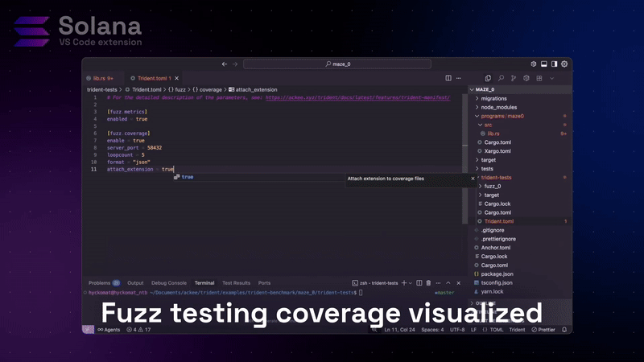The width and height of the screenshot is (644, 362).
Task: Toggle the bottom panel layout button
Action: (x=544, y=64)
